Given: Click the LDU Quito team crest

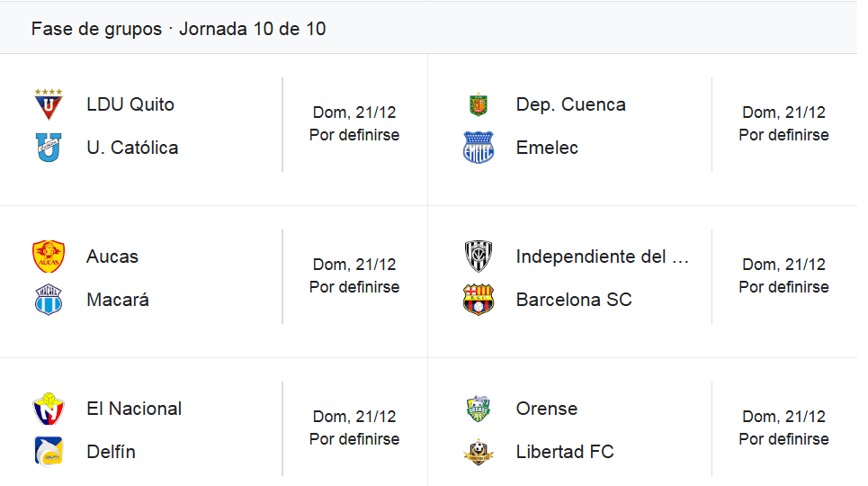Looking at the screenshot, I should point(49,104).
